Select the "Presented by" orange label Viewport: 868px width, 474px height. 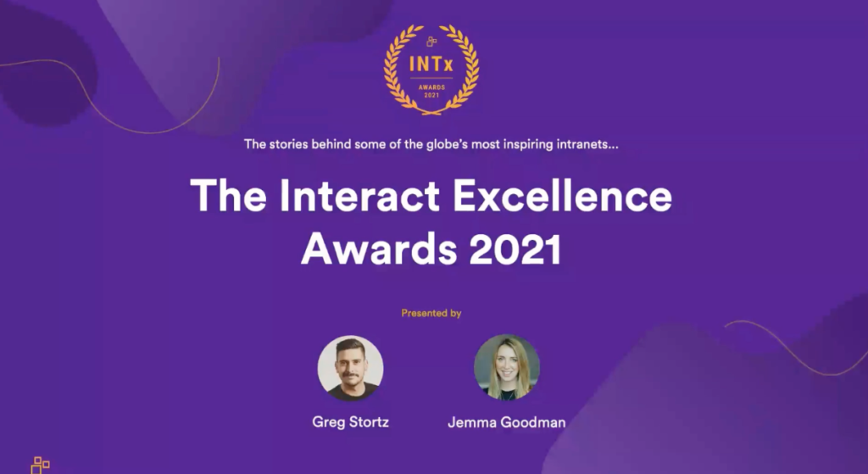[431, 313]
